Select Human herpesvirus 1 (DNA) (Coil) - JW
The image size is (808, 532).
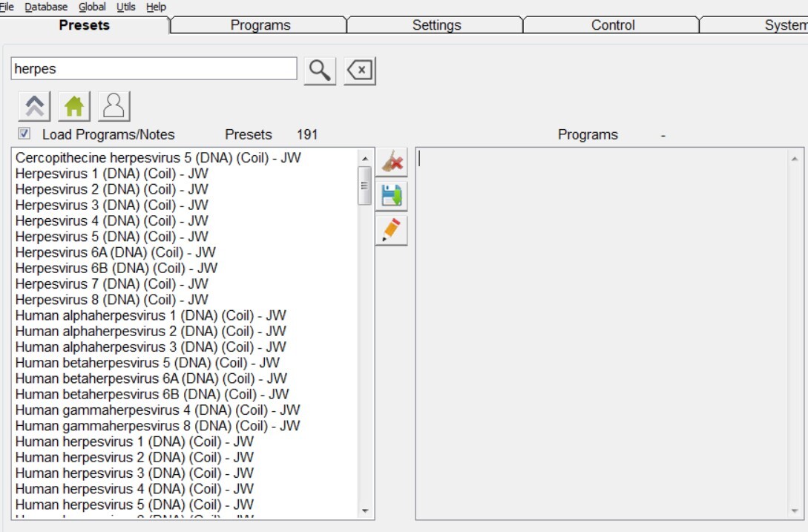pos(134,441)
